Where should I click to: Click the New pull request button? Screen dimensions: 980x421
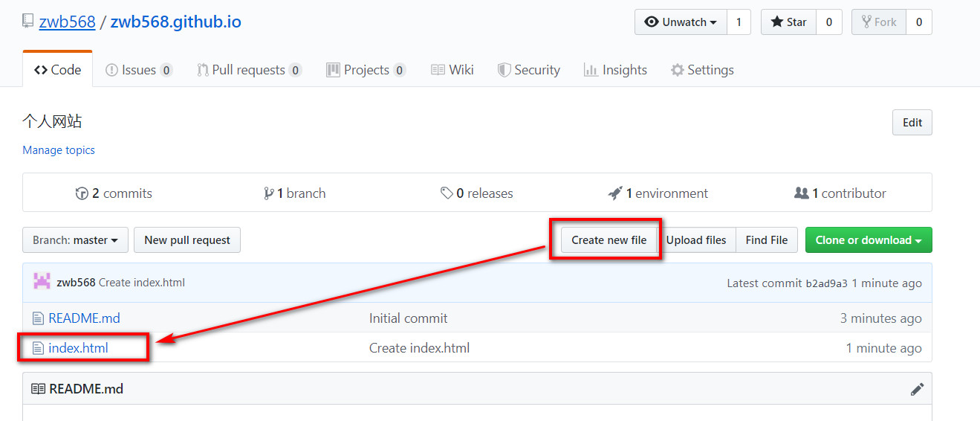pos(187,240)
